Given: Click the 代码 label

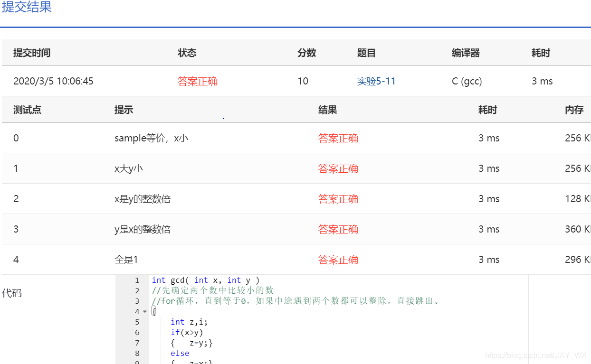Looking at the screenshot, I should [12, 293].
